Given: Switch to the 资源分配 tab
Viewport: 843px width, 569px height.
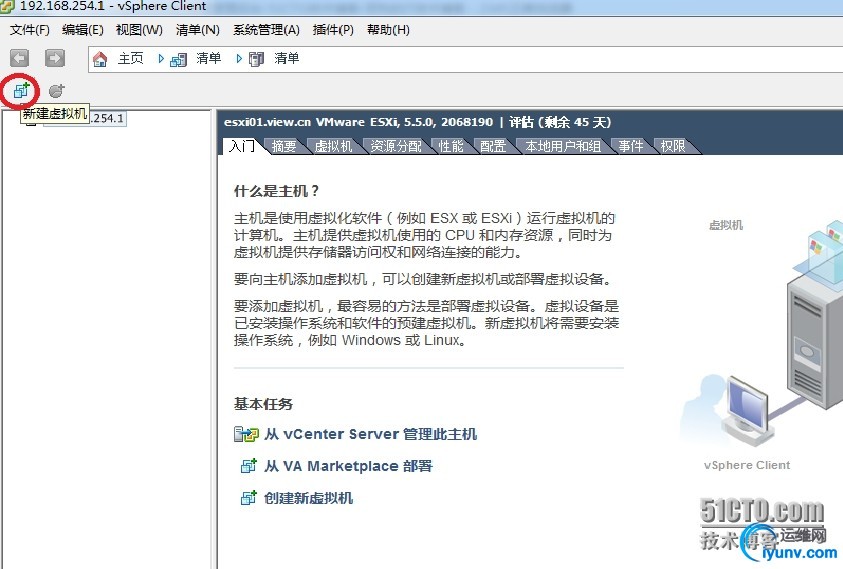Looking at the screenshot, I should point(396,146).
